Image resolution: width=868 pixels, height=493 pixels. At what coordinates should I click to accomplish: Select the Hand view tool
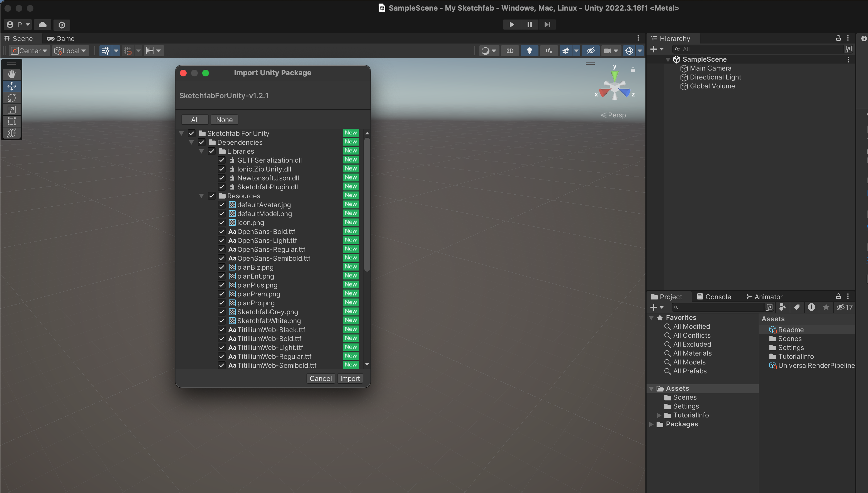(x=11, y=74)
